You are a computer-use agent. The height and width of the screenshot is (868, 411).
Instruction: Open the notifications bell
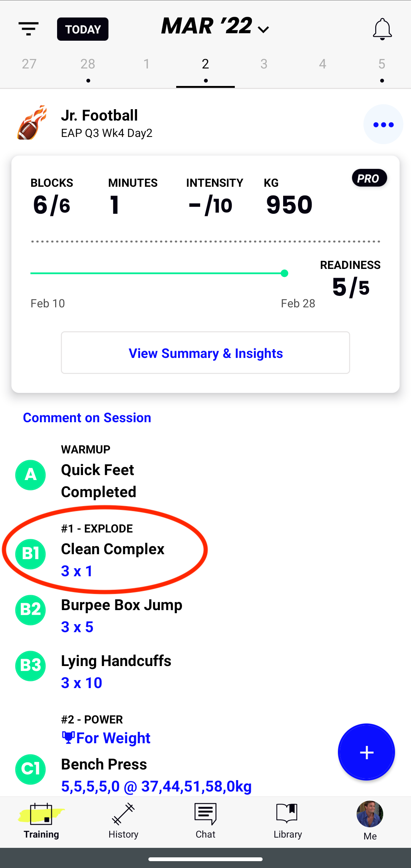382,29
